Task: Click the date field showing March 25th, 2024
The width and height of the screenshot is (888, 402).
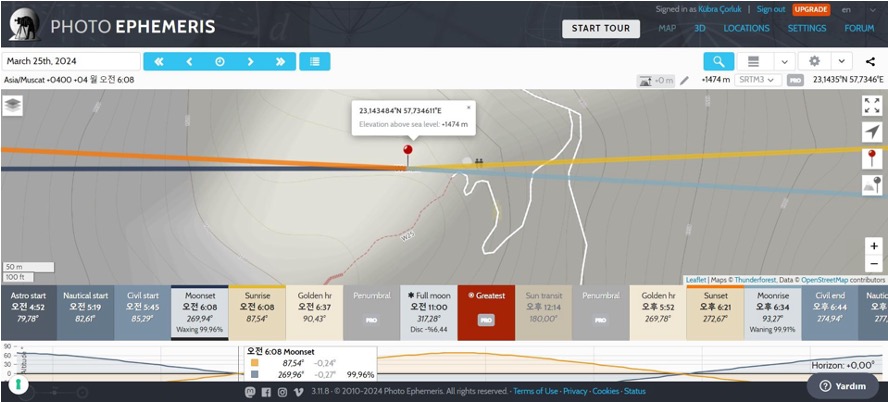Action: 70,61
